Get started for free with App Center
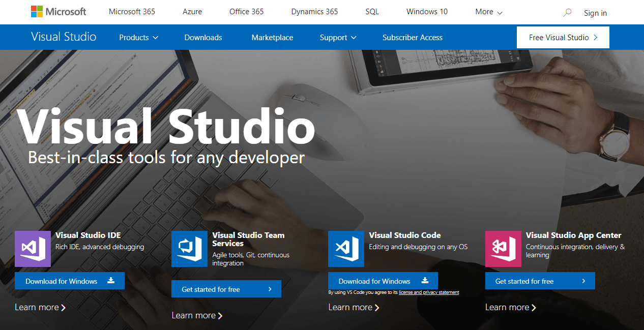Viewport: 644px width, 330px height. [x=540, y=281]
